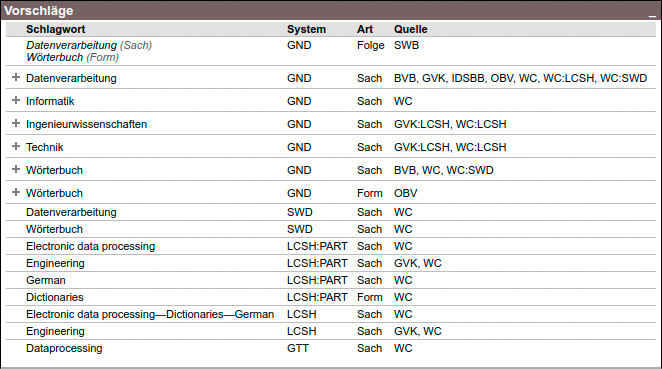Expand Wörterbuch Sach plus icon

[16, 169]
